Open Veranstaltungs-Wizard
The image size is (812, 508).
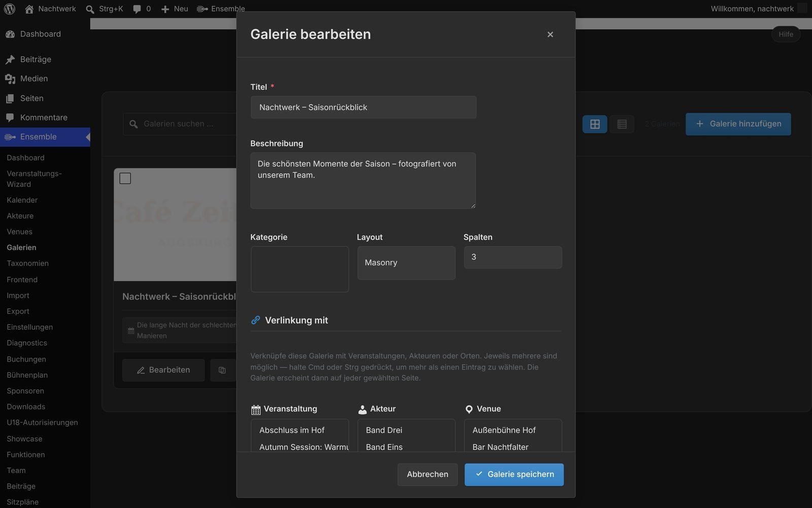[x=34, y=179]
